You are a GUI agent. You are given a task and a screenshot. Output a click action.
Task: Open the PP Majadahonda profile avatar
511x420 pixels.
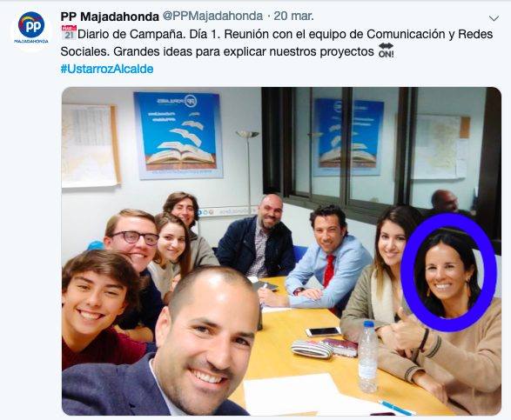tap(31, 30)
